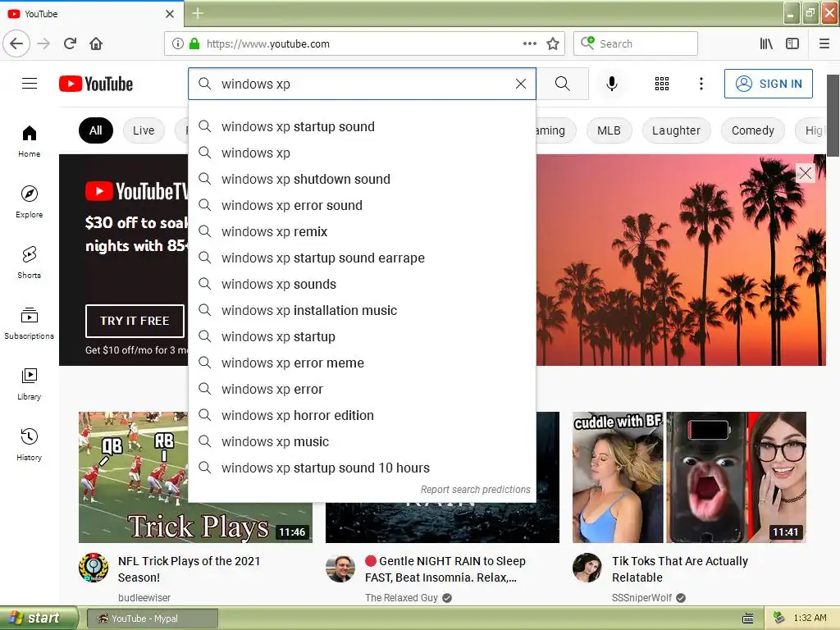The height and width of the screenshot is (630, 840).
Task: Choose suggestion 'windows xp sounds'
Action: tap(362, 284)
